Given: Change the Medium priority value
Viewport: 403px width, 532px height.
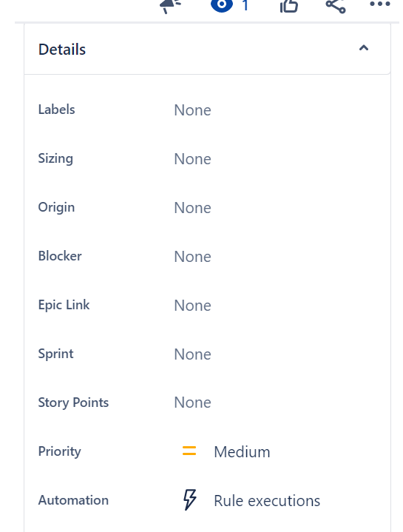Looking at the screenshot, I should pyautogui.click(x=242, y=452).
